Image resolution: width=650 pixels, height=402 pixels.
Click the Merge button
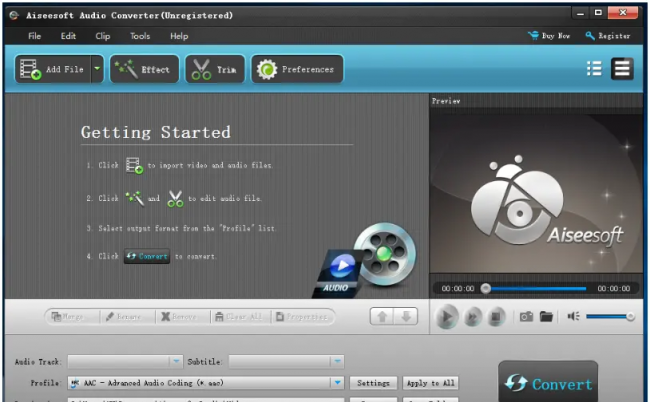click(68, 317)
